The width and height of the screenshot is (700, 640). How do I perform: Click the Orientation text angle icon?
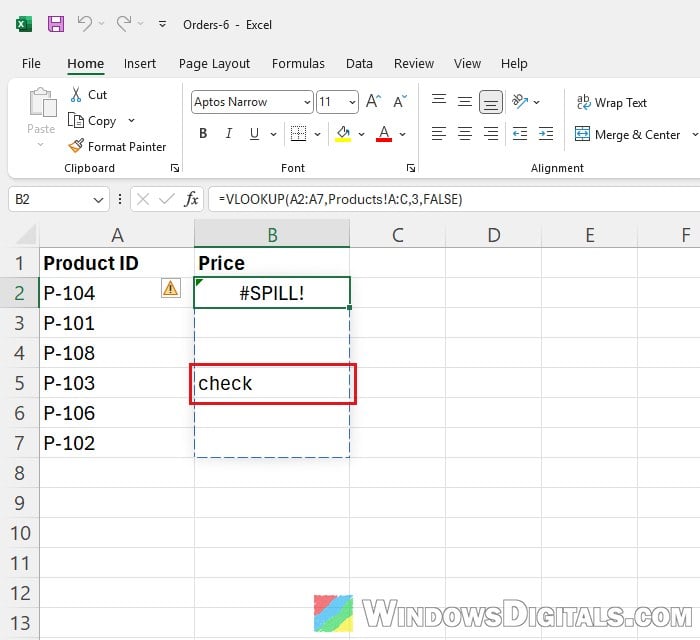tap(520, 102)
